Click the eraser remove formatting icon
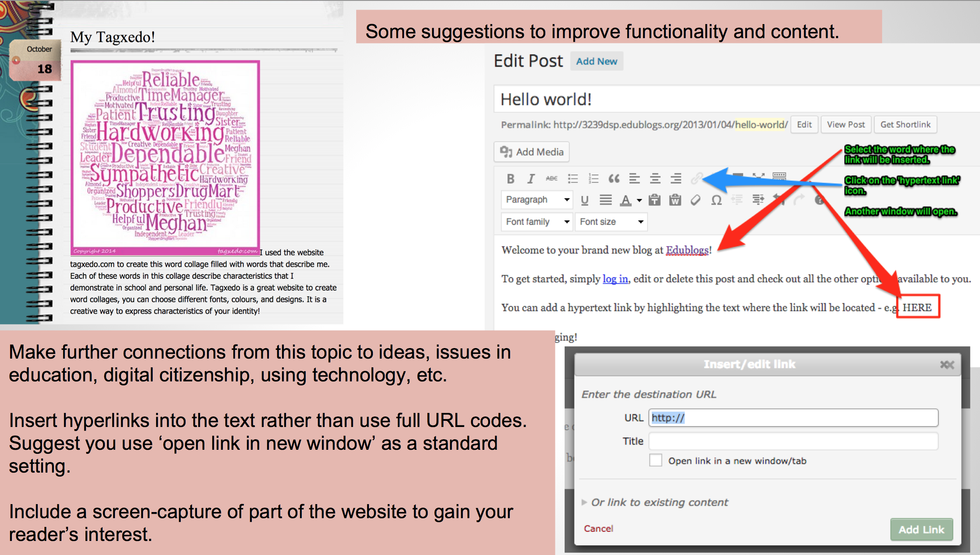 click(x=696, y=200)
